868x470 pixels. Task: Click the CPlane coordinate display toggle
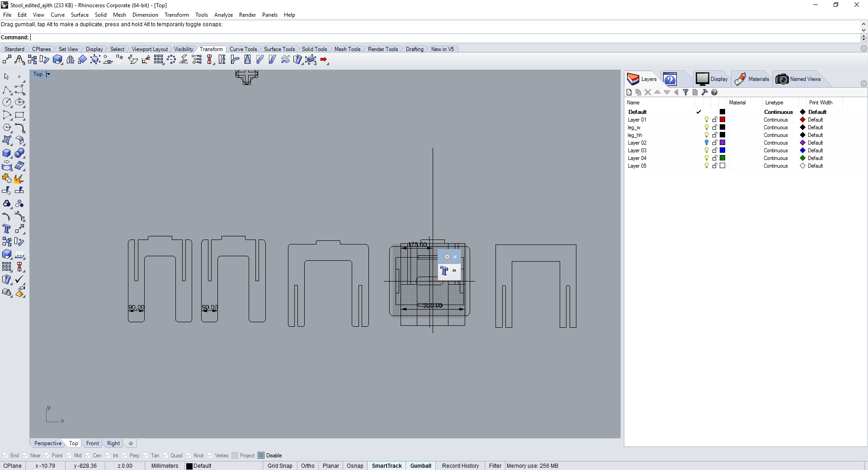click(x=13, y=466)
